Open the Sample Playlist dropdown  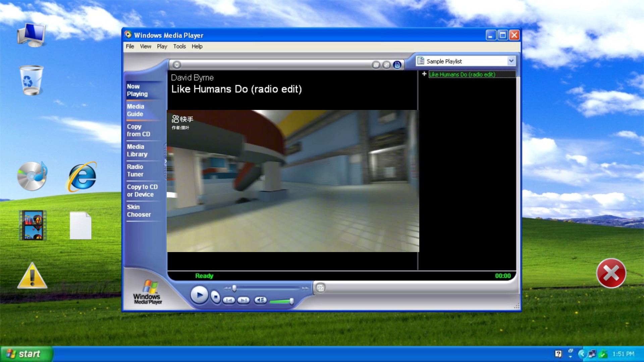coord(511,61)
